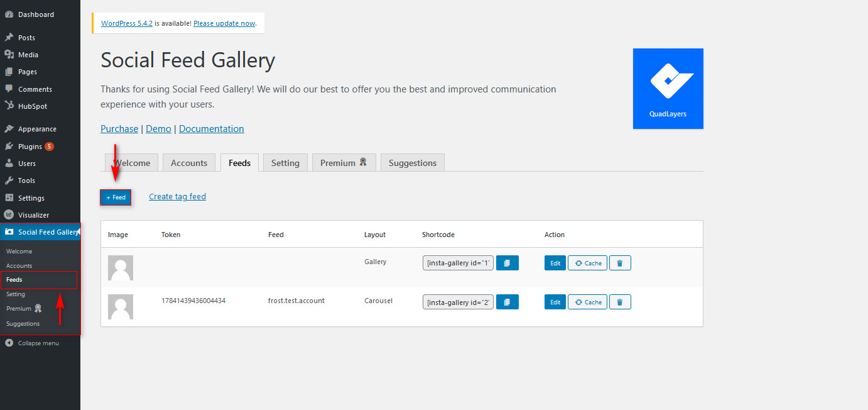Open the Suggestions tab
This screenshot has height=410, width=868.
click(413, 163)
